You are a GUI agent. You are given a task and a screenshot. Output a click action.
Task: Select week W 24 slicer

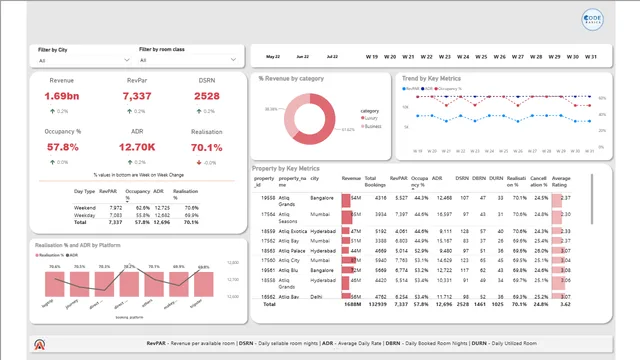(463, 57)
